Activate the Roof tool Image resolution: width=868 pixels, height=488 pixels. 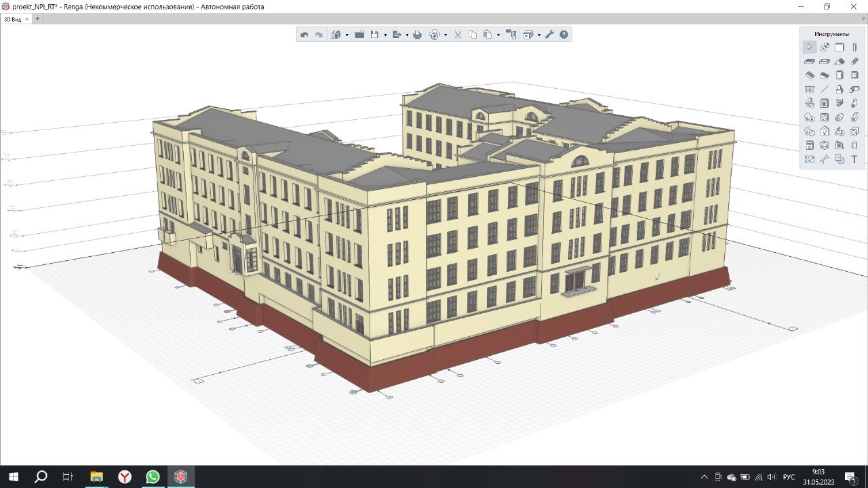click(840, 61)
